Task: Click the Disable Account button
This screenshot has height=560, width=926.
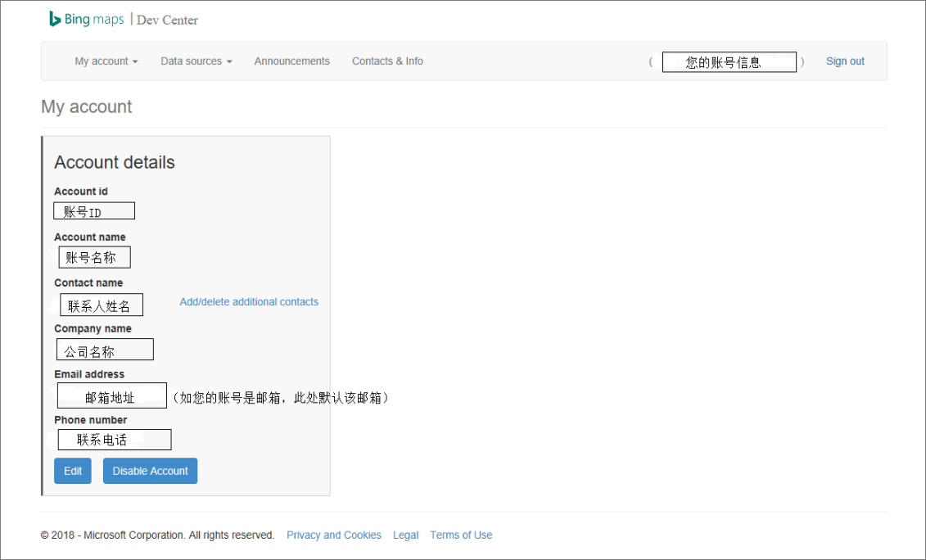Action: (x=150, y=471)
